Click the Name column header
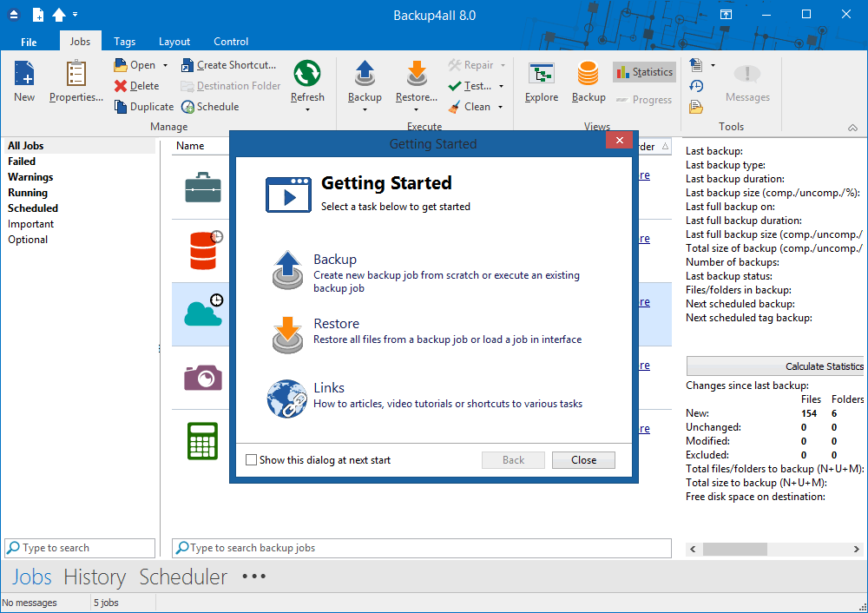Screen dimensions: 868x613 click(x=190, y=146)
